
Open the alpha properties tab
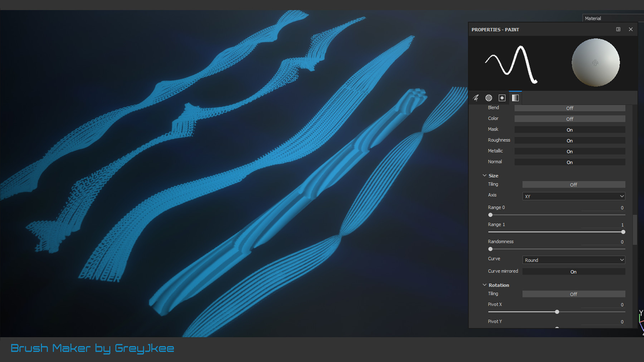[489, 97]
